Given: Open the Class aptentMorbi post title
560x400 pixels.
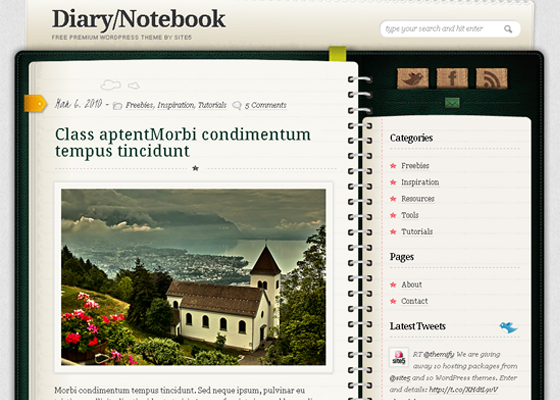Looking at the screenshot, I should pos(182,142).
